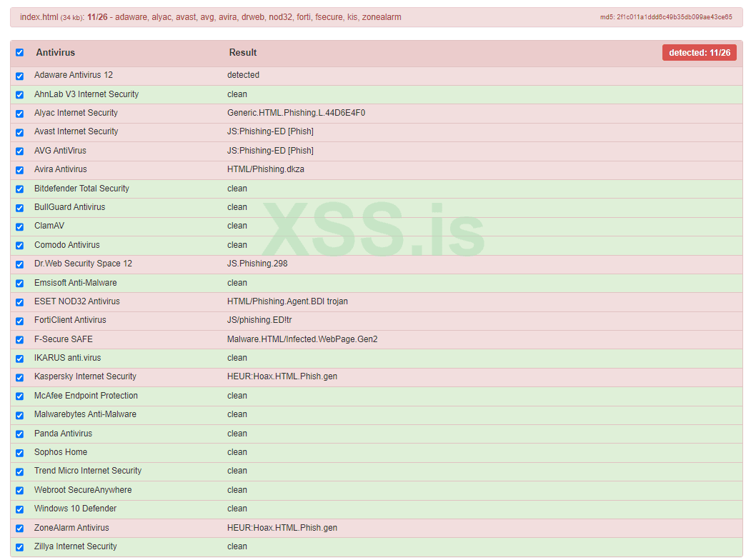Uncheck the ZoneAlarm Antivirus checkbox
This screenshot has width=746, height=560.
click(19, 529)
